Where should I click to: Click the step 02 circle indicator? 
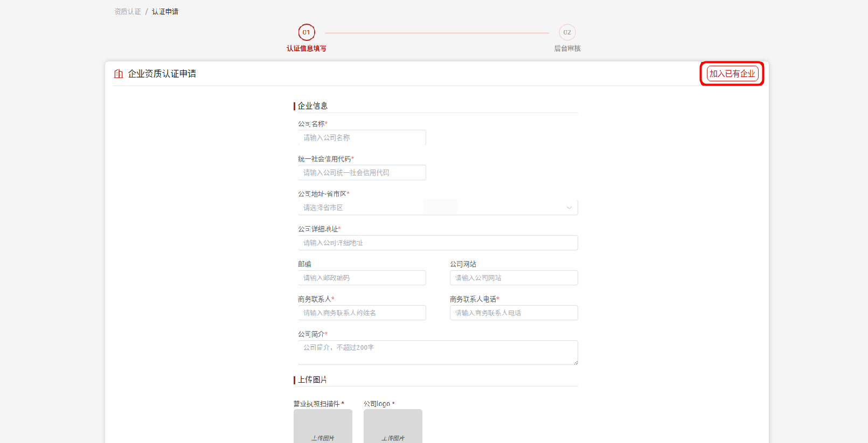pos(567,32)
